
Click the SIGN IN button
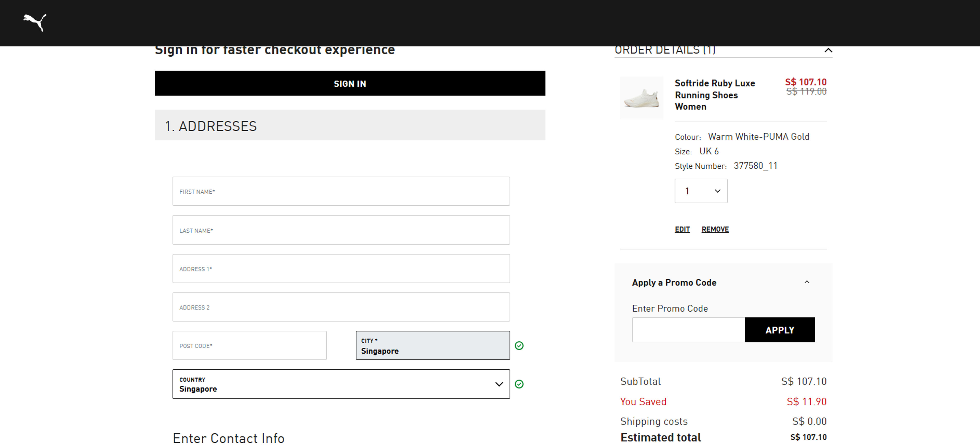click(x=350, y=83)
